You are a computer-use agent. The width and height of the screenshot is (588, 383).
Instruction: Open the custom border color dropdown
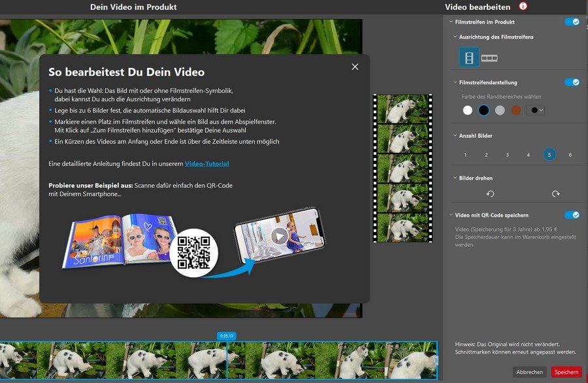536,110
